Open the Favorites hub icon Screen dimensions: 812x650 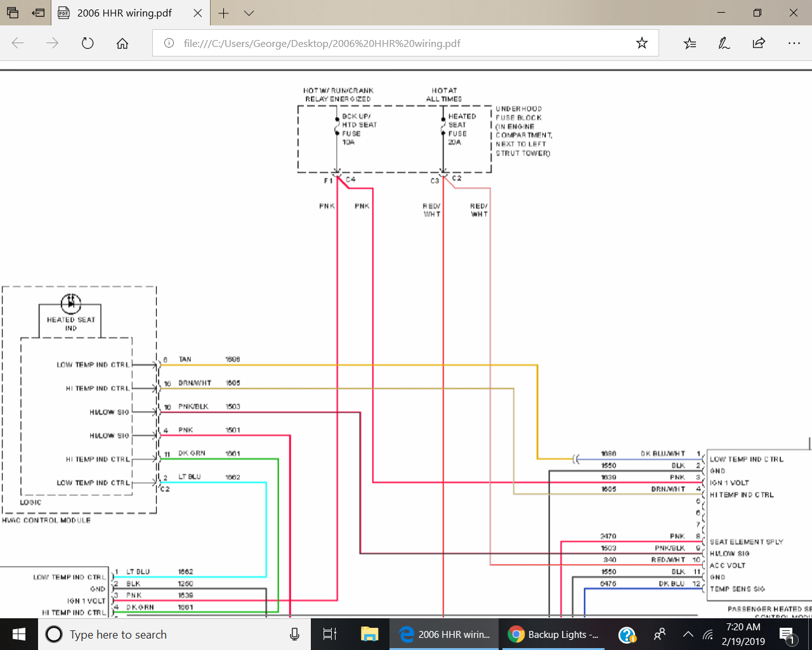[690, 43]
